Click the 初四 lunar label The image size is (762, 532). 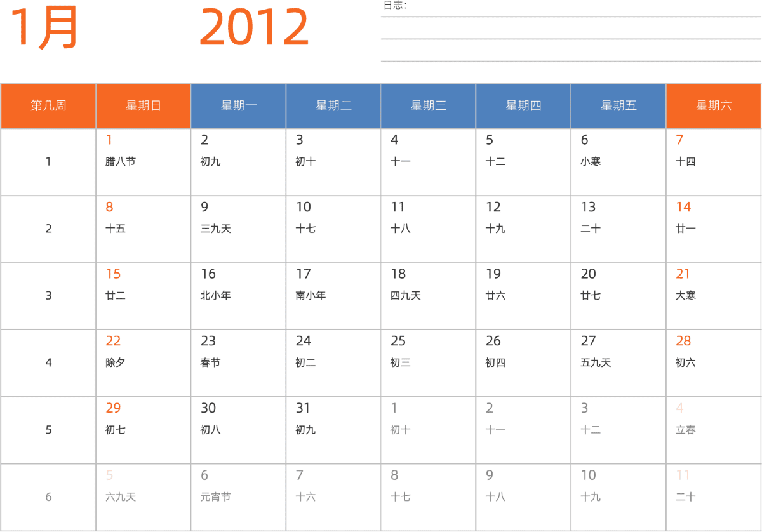tap(496, 363)
